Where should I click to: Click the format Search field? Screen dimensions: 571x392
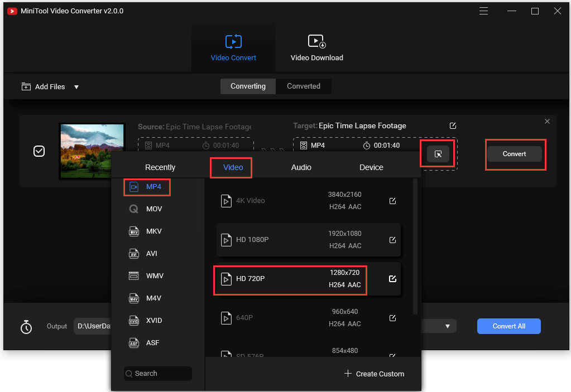[x=157, y=374]
